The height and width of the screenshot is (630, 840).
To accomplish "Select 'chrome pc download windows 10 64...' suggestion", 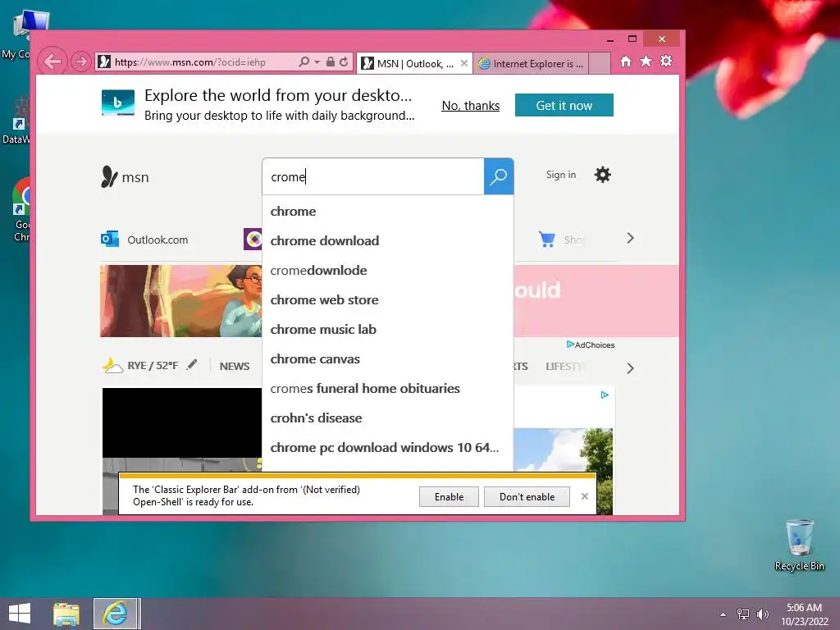I will pyautogui.click(x=388, y=447).
